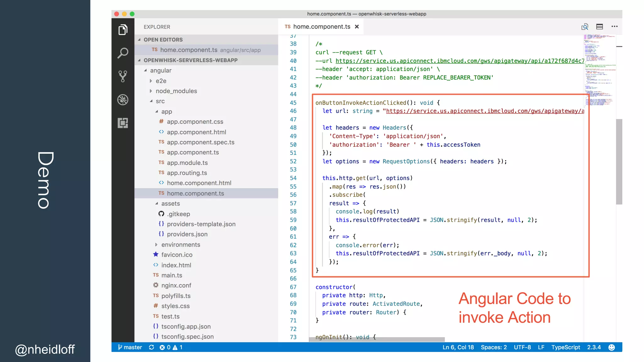644x362 pixels.
Task: Open the Search view icon
Action: pyautogui.click(x=123, y=53)
